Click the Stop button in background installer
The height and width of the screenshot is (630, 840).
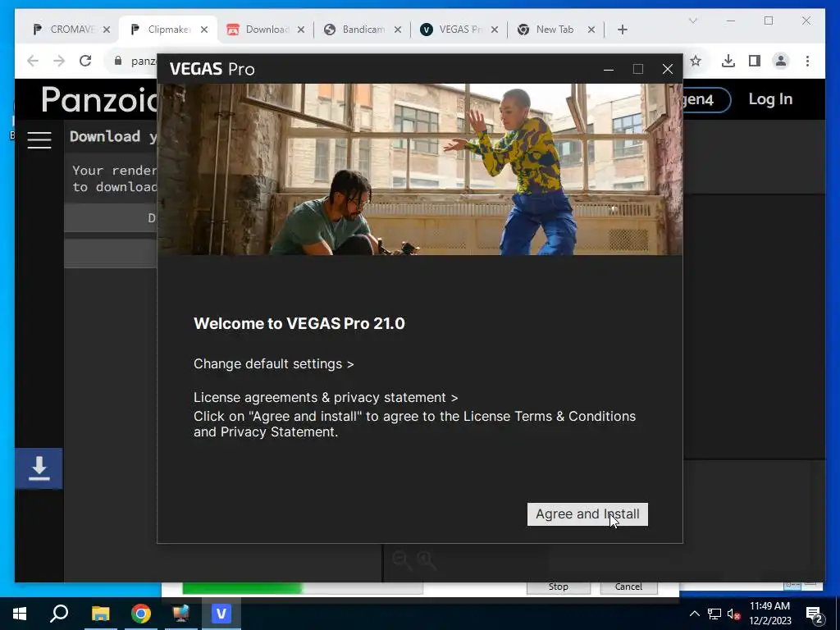coord(558,587)
